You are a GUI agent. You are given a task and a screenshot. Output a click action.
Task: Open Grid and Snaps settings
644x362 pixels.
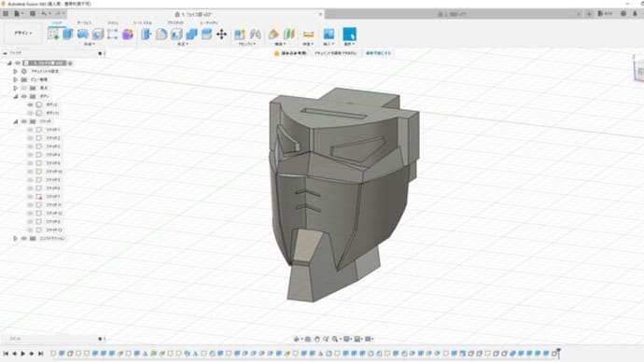[357, 339]
